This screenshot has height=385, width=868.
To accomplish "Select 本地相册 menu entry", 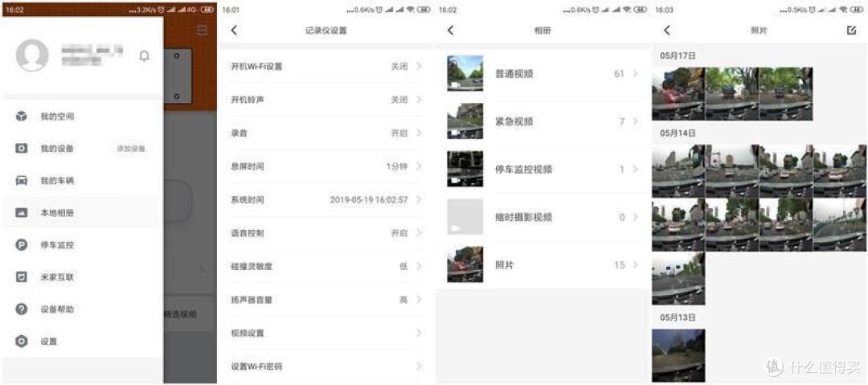I will pyautogui.click(x=82, y=213).
